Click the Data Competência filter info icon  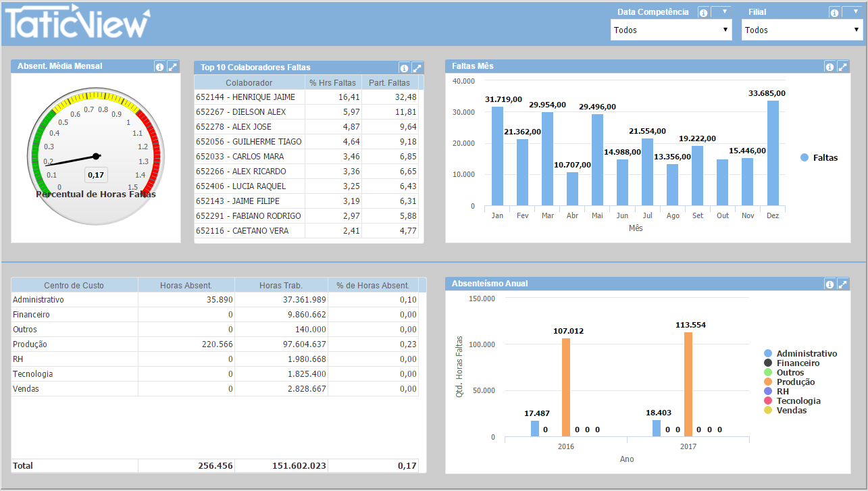pyautogui.click(x=703, y=12)
